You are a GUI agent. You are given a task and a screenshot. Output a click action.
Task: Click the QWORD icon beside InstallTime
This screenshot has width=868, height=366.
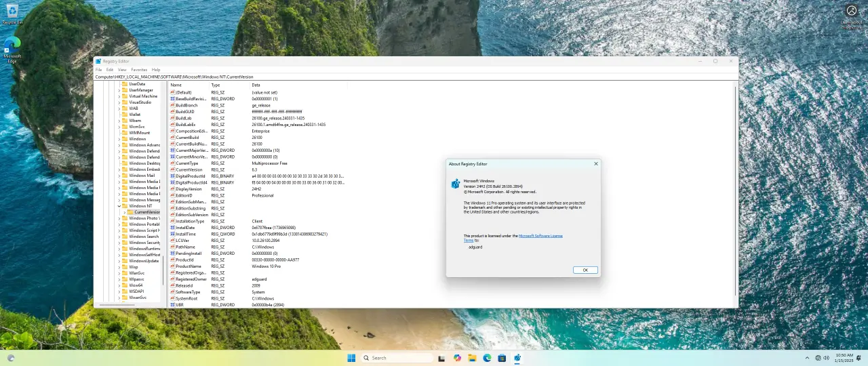pyautogui.click(x=173, y=234)
